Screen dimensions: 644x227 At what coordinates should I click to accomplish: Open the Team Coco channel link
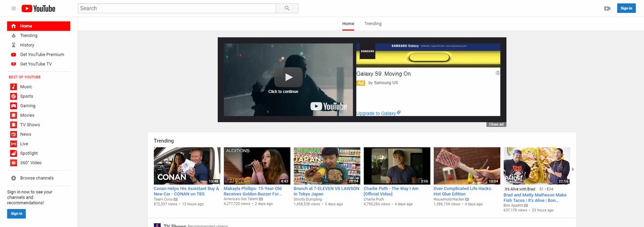164,199
